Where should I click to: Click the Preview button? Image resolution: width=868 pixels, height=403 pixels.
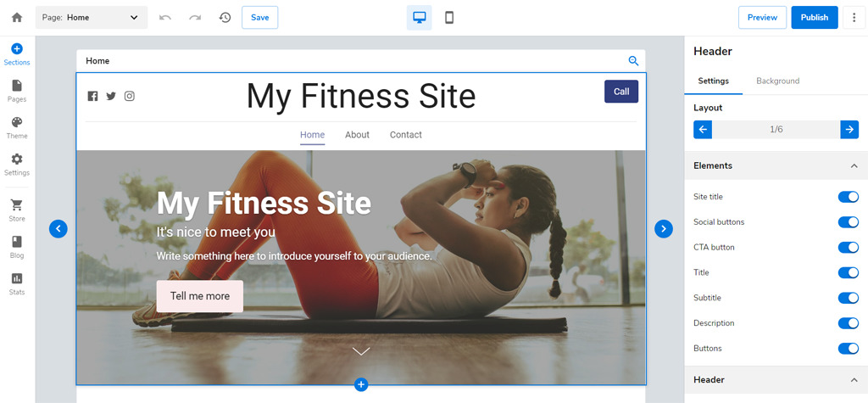(x=762, y=17)
